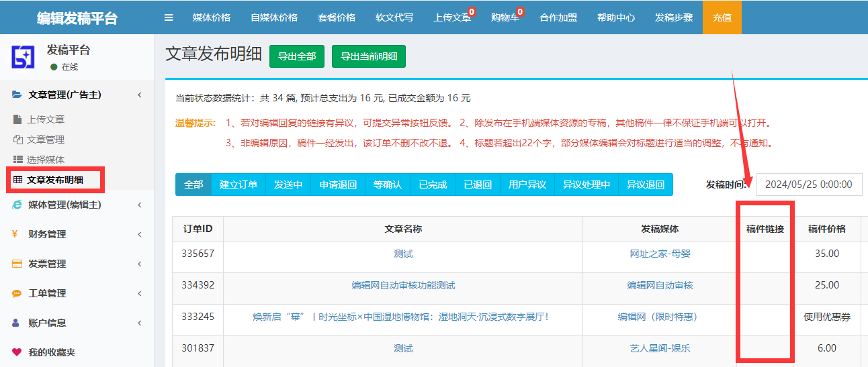Click the orange 充值 button
The image size is (868, 367).
(x=722, y=17)
